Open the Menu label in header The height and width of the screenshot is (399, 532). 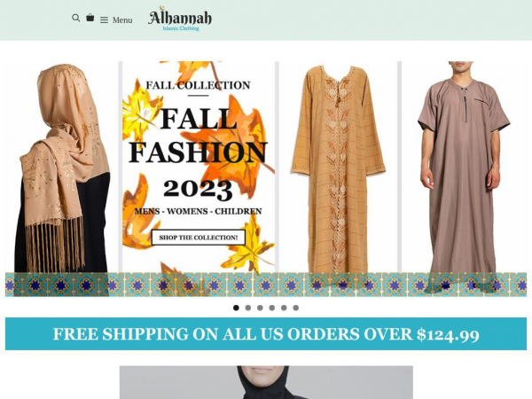click(x=122, y=20)
